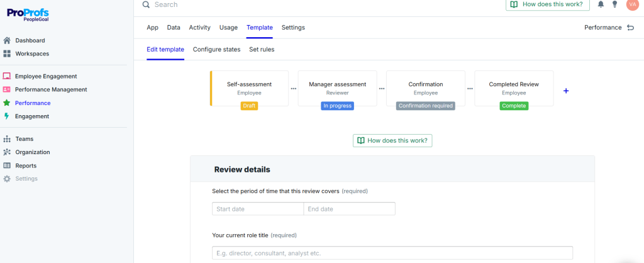Switch to Configure states sub-tab

[217, 49]
